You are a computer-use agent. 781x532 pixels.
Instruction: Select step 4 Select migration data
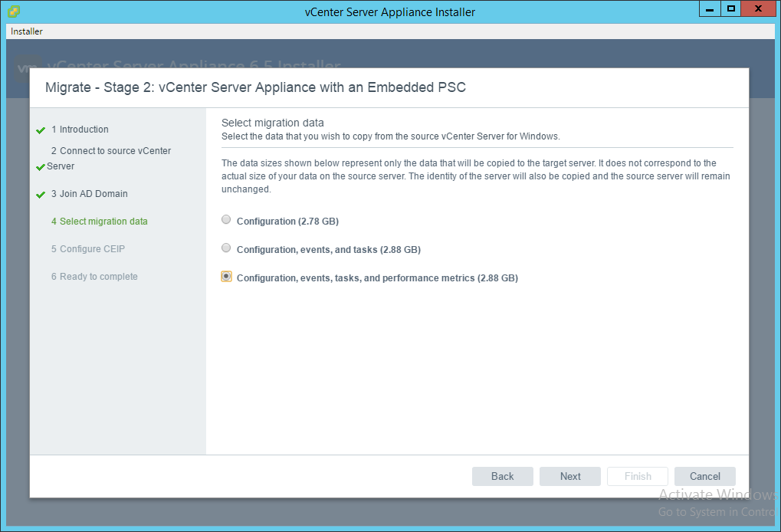99,222
